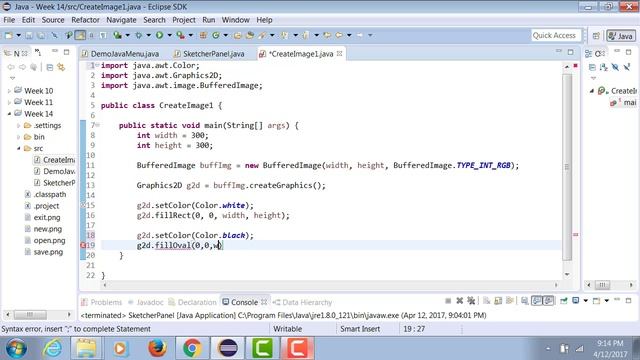Collapse the Week 14 project
Image resolution: width=640 pixels, height=360 pixels.
point(9,114)
